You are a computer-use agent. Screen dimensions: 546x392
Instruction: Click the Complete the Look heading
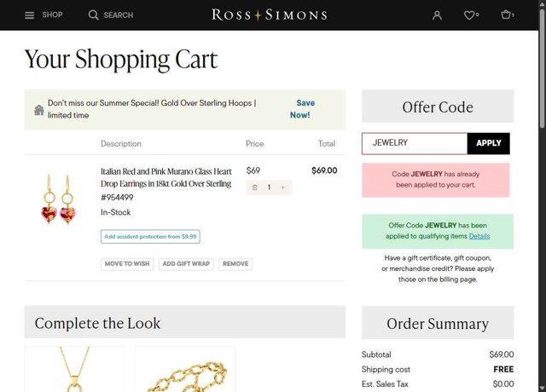(97, 323)
